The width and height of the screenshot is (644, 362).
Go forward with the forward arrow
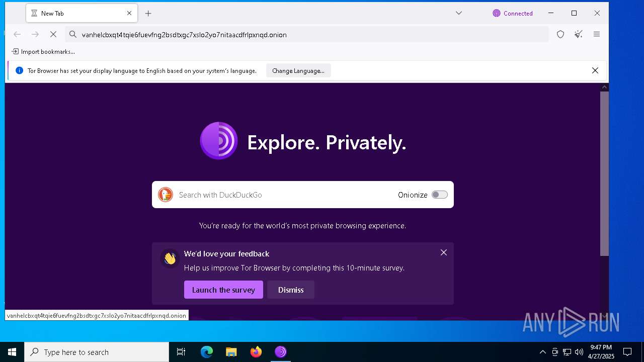pos(35,34)
